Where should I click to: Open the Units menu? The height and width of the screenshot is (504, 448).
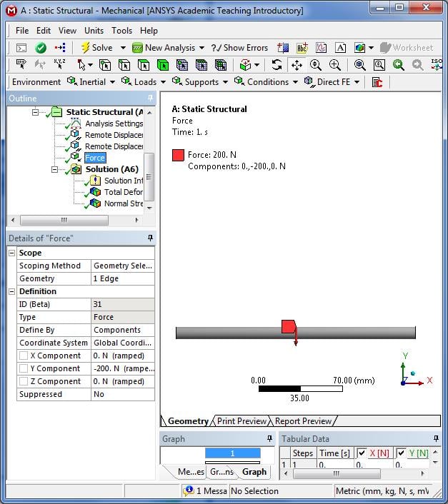point(94,31)
